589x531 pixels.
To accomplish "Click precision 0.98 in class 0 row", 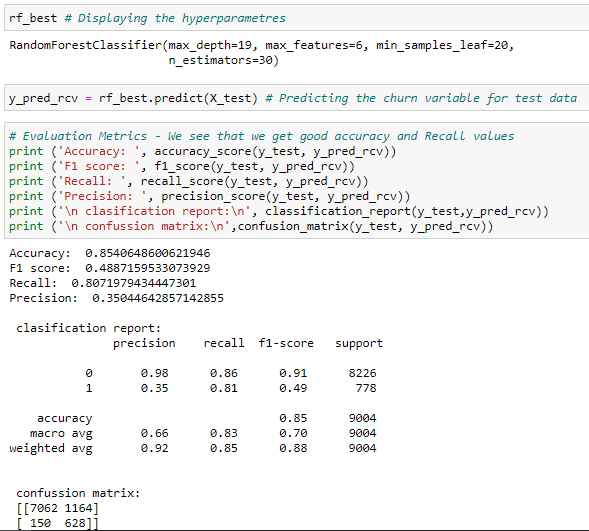I will tap(154, 373).
